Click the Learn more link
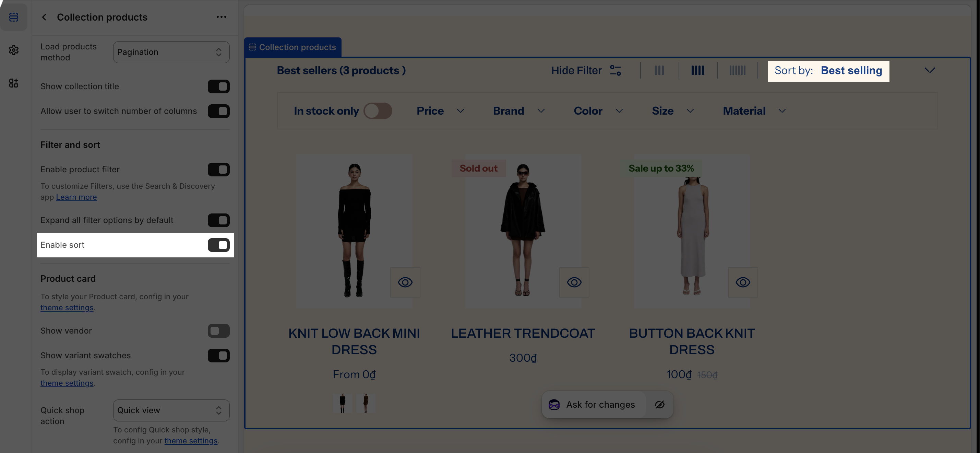The height and width of the screenshot is (453, 980). (x=76, y=197)
